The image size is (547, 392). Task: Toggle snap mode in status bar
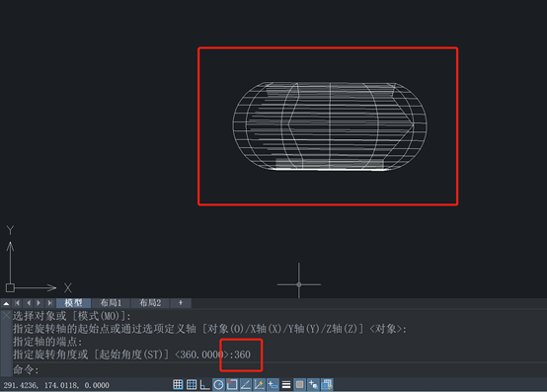point(178,384)
